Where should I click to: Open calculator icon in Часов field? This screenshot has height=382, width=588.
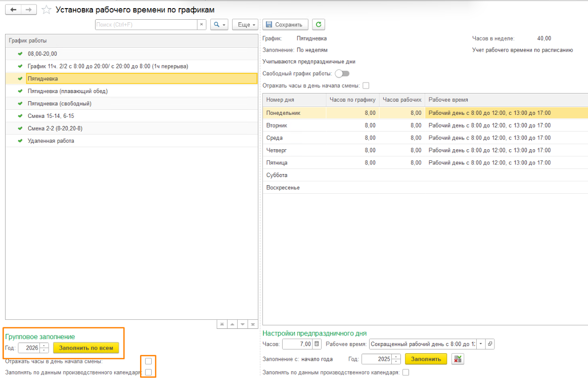click(317, 344)
